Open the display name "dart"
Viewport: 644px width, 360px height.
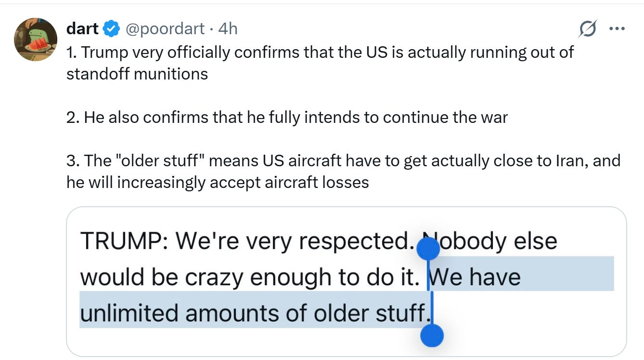coord(83,29)
